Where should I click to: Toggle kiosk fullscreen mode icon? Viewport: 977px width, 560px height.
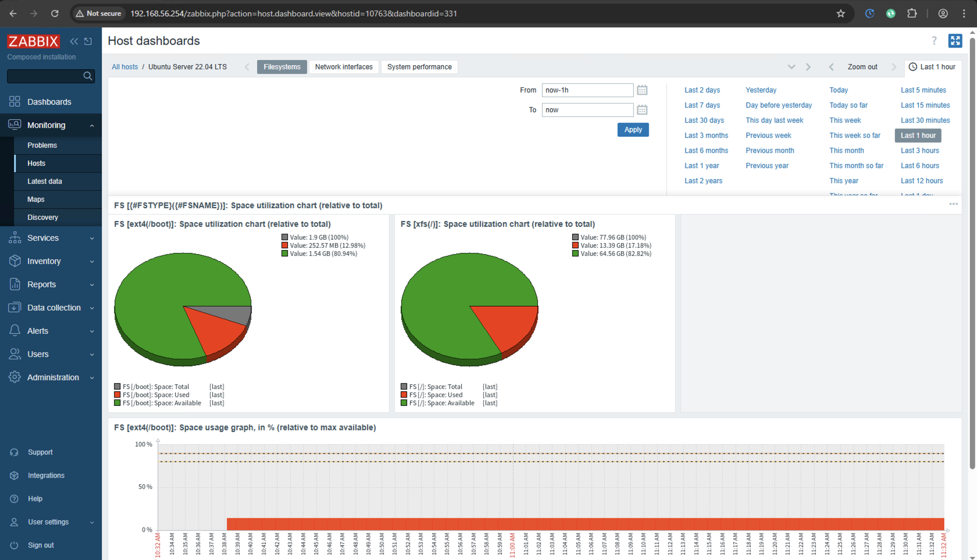tap(955, 41)
